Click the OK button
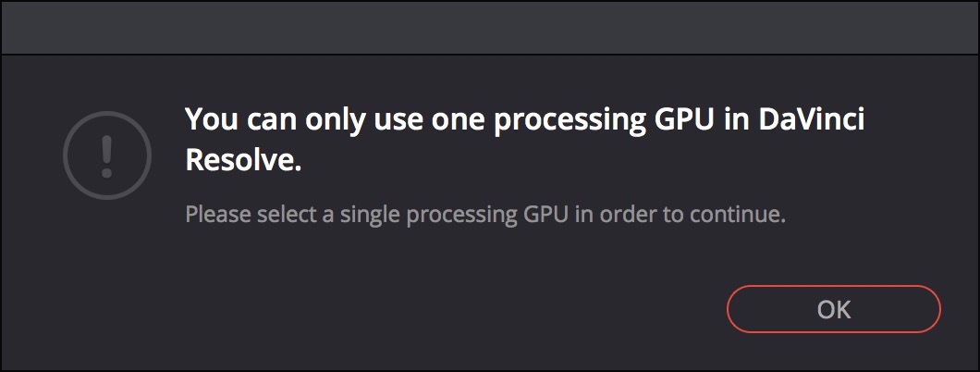This screenshot has width=980, height=372. coord(833,309)
